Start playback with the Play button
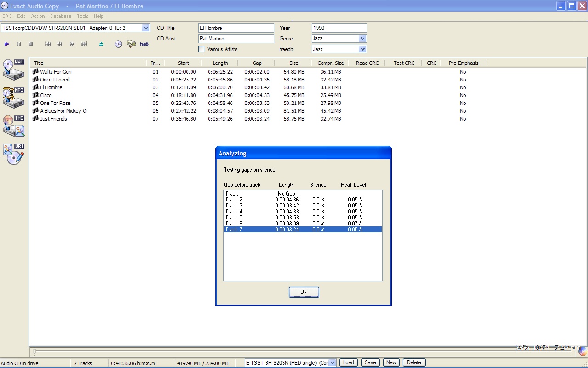 7,44
